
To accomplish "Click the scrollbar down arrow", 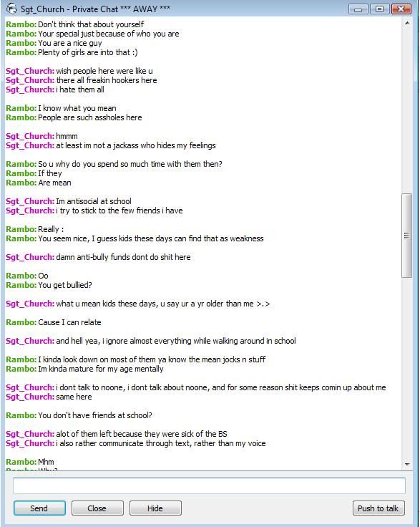I will click(x=407, y=464).
